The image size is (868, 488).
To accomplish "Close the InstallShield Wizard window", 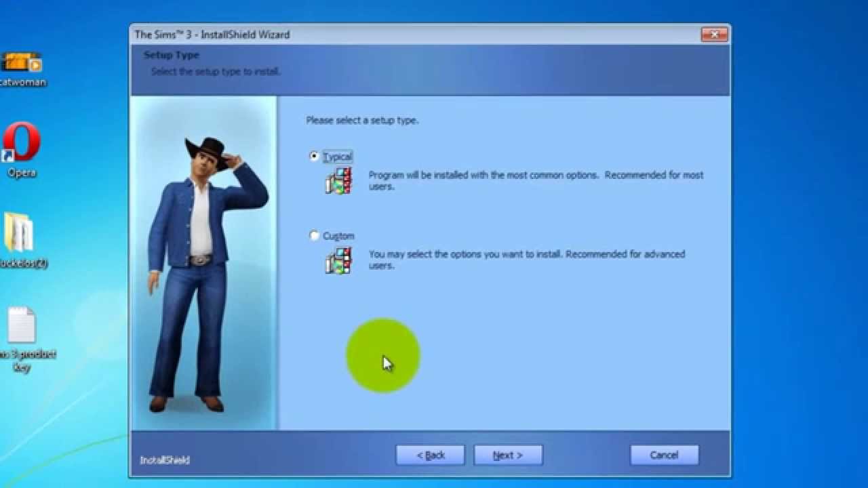I will point(713,35).
